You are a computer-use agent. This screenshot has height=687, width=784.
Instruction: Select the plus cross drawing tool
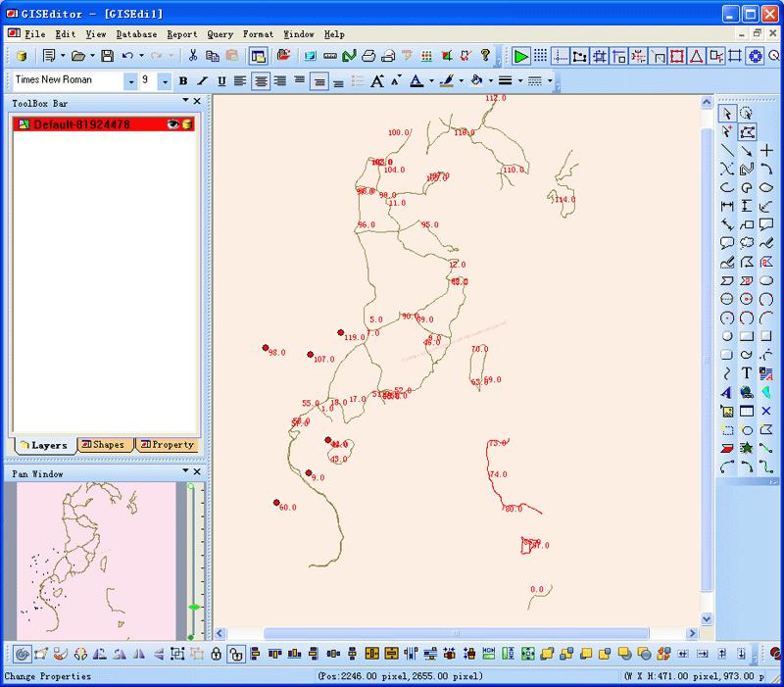tap(766, 151)
